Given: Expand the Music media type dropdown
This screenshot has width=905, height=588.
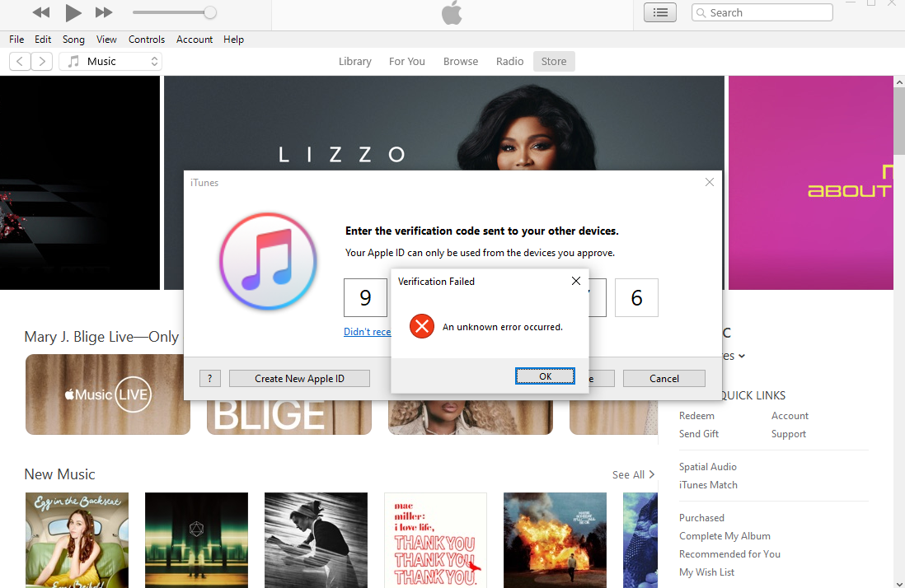Looking at the screenshot, I should 110,61.
